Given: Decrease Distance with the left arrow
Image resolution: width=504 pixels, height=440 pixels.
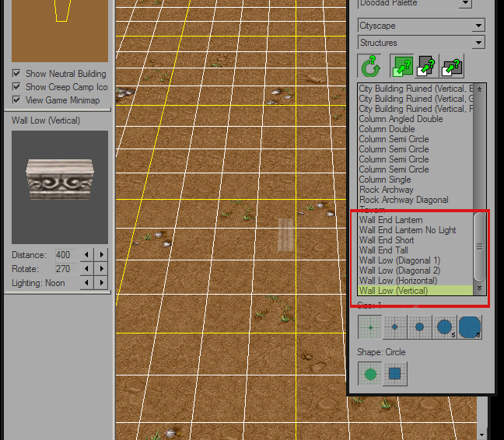Looking at the screenshot, I should coord(87,254).
